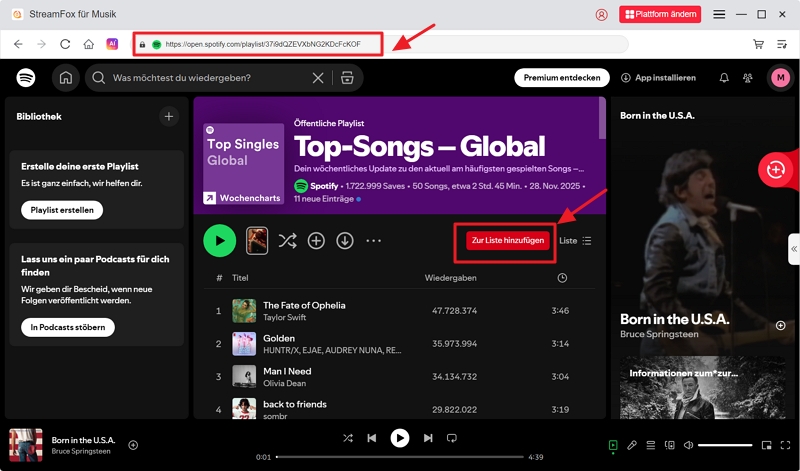Save playlist to your library
The height and width of the screenshot is (471, 800).
[316, 240]
